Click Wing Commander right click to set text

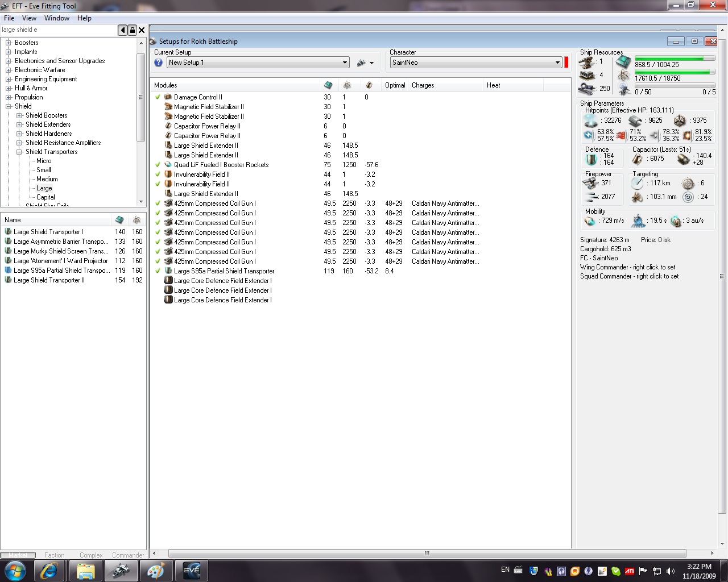[x=627, y=267]
